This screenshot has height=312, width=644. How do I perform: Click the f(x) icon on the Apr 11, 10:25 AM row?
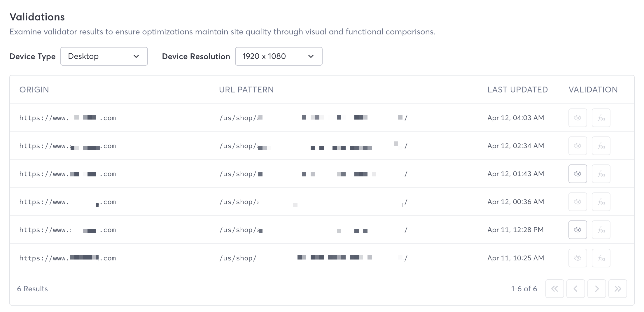click(601, 258)
